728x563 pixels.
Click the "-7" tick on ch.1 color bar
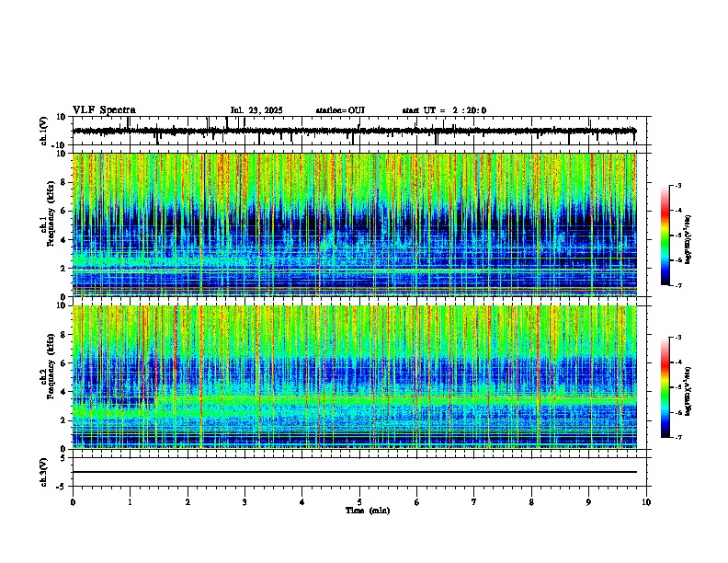pos(678,285)
